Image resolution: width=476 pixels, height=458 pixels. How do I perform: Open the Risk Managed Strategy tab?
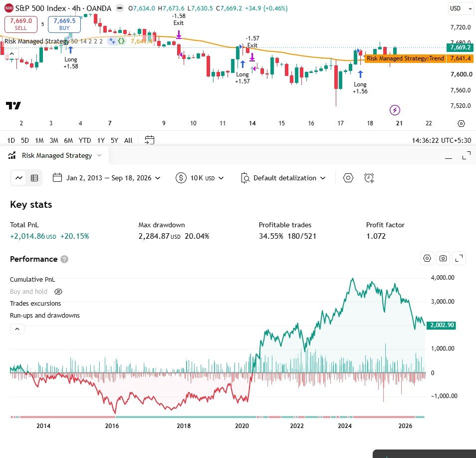tap(57, 155)
